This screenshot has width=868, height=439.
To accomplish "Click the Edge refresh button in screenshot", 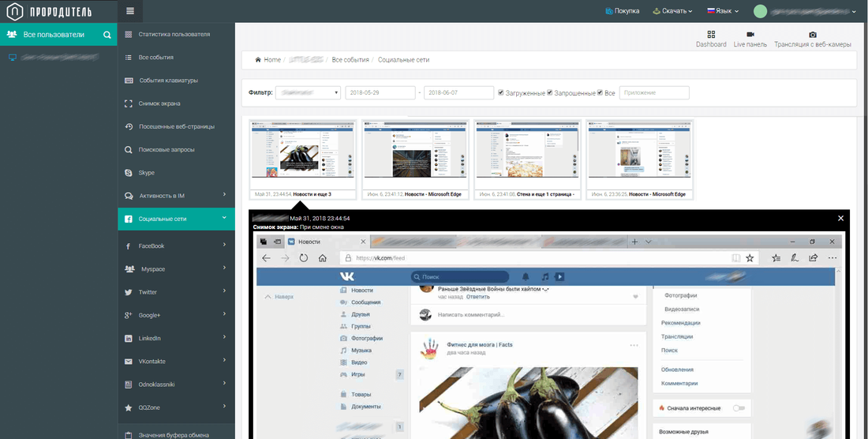I will pos(303,258).
